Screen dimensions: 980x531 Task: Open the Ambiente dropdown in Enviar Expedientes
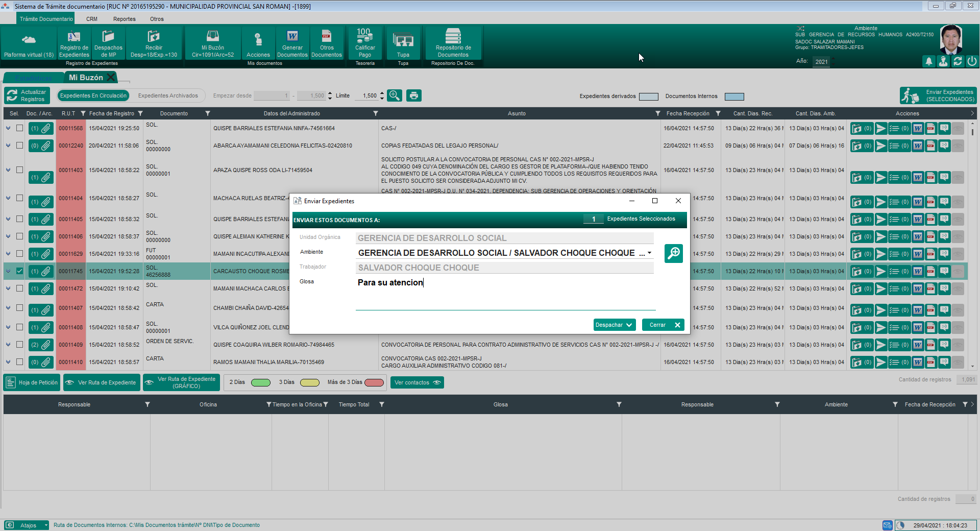(x=649, y=253)
